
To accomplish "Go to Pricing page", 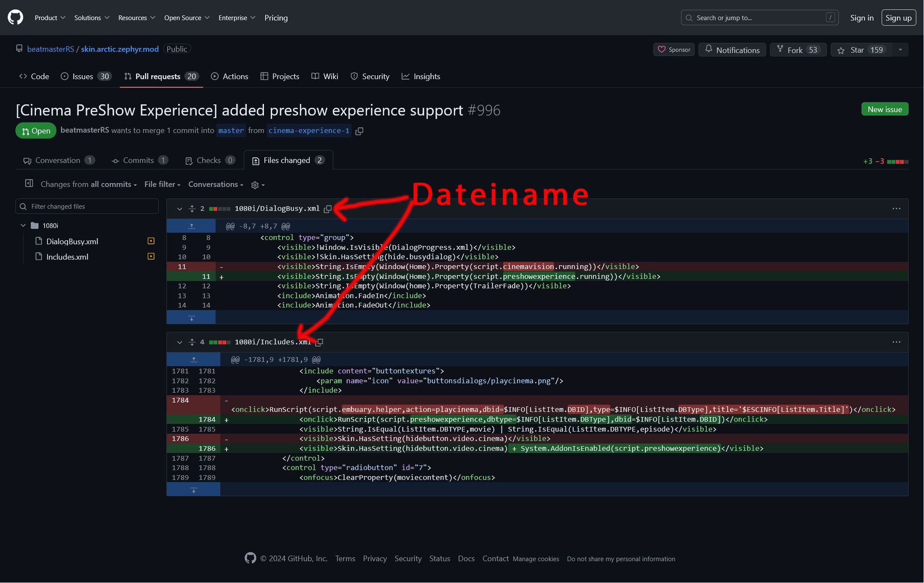I will [x=276, y=18].
